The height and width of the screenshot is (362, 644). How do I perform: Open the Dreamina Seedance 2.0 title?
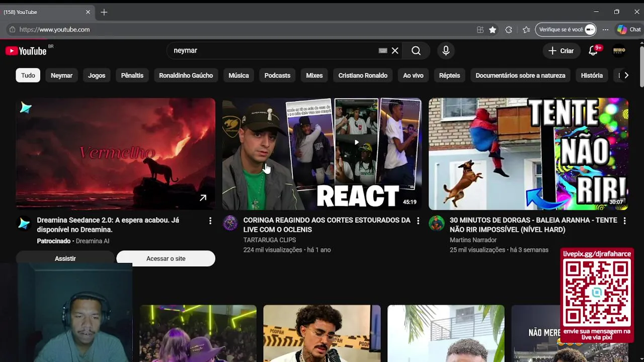tap(108, 225)
